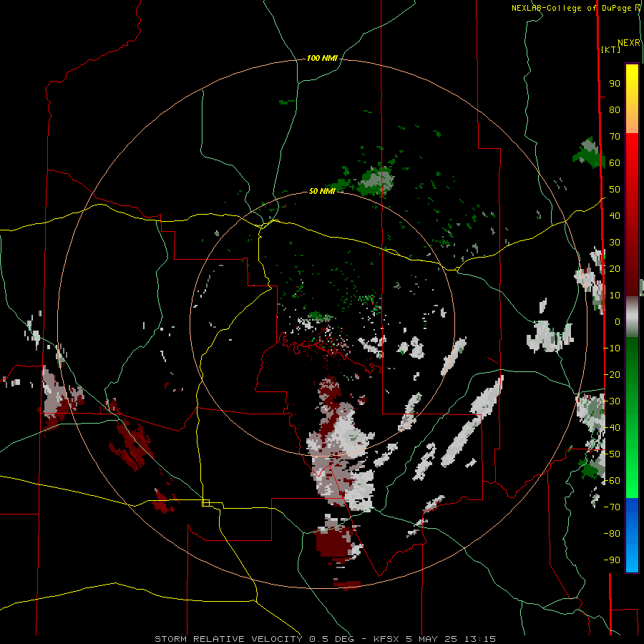644x644 pixels.
Task: Pick the 50 knot scale label
Action: [x=615, y=190]
